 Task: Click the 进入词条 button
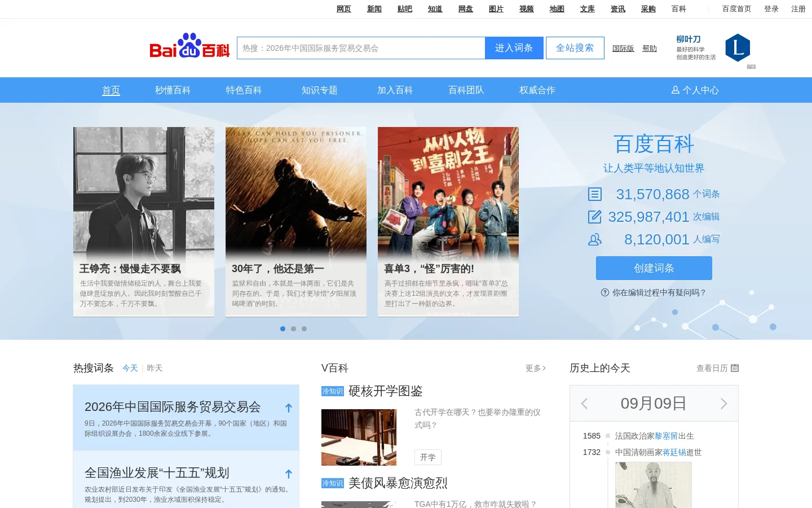514,48
